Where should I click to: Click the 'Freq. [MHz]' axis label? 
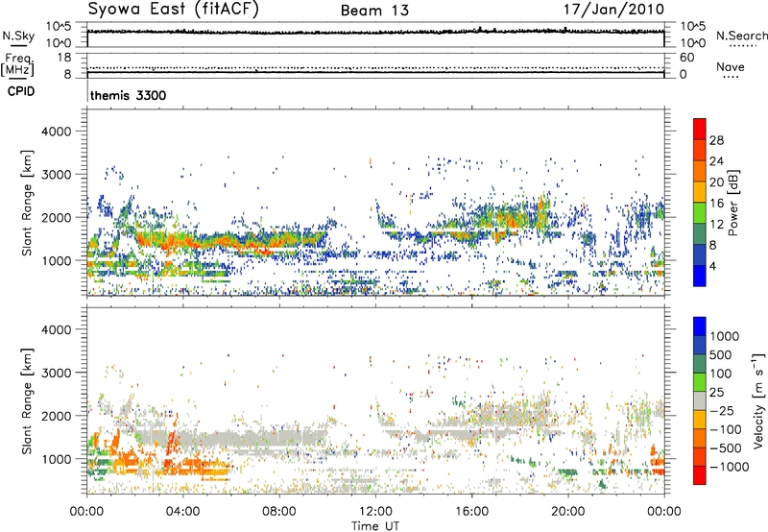point(17,65)
